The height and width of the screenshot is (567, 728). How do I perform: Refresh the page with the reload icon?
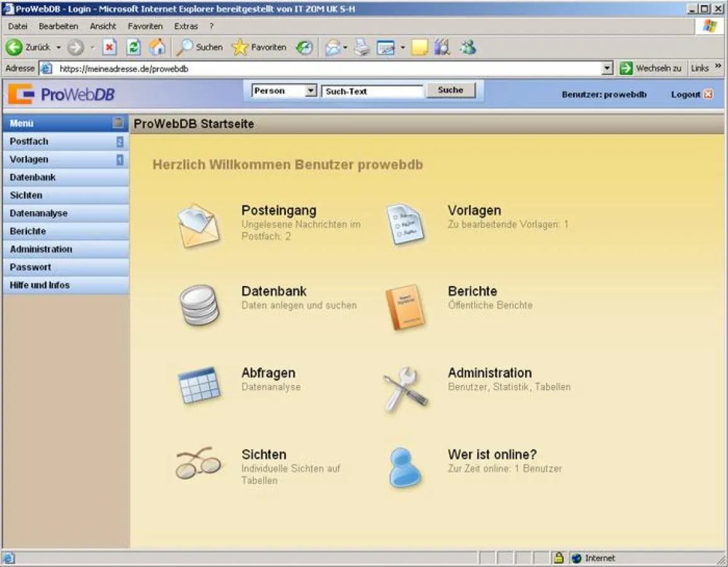(133, 47)
